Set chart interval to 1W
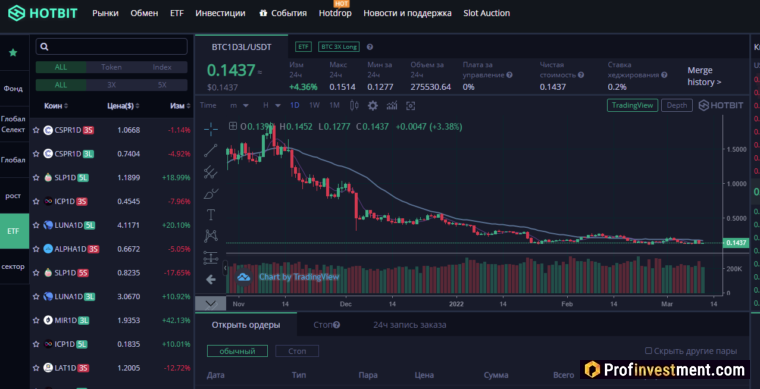This screenshot has height=389, width=760. pyautogui.click(x=314, y=105)
